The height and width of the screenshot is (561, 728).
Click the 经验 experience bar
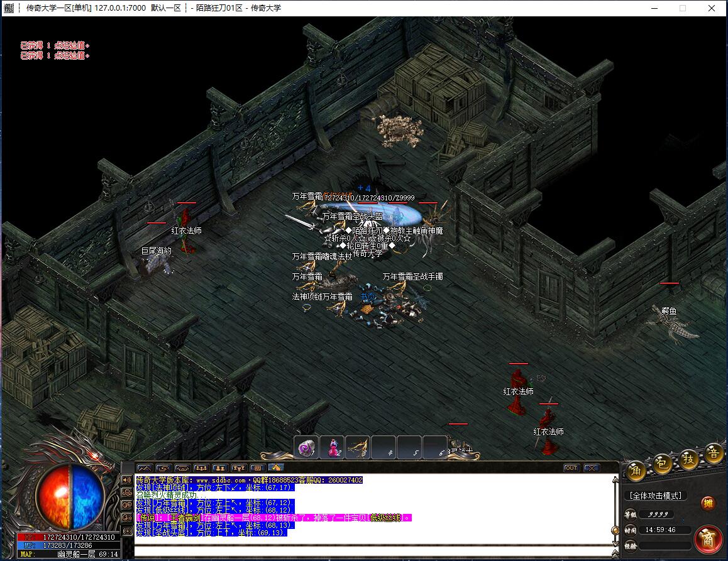point(664,546)
